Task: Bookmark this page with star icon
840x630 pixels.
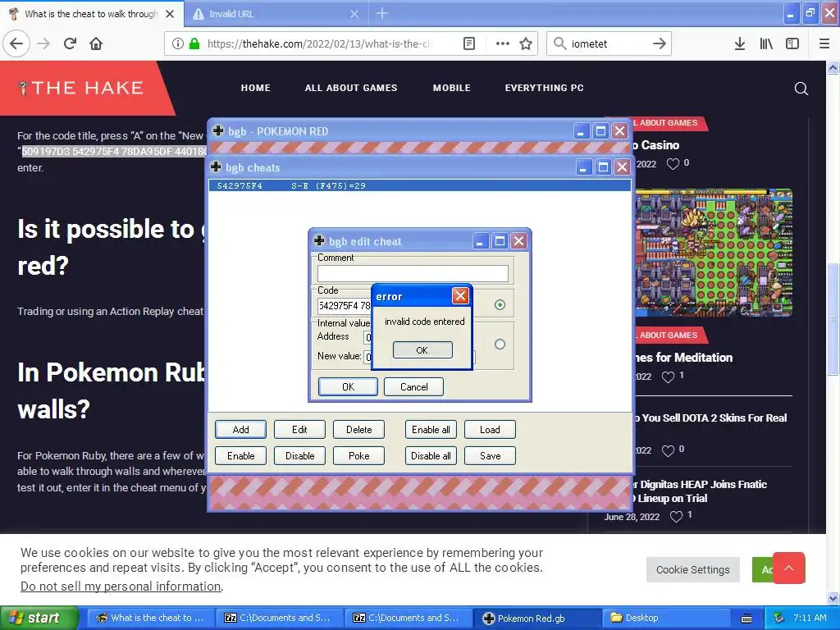Action: (x=526, y=43)
